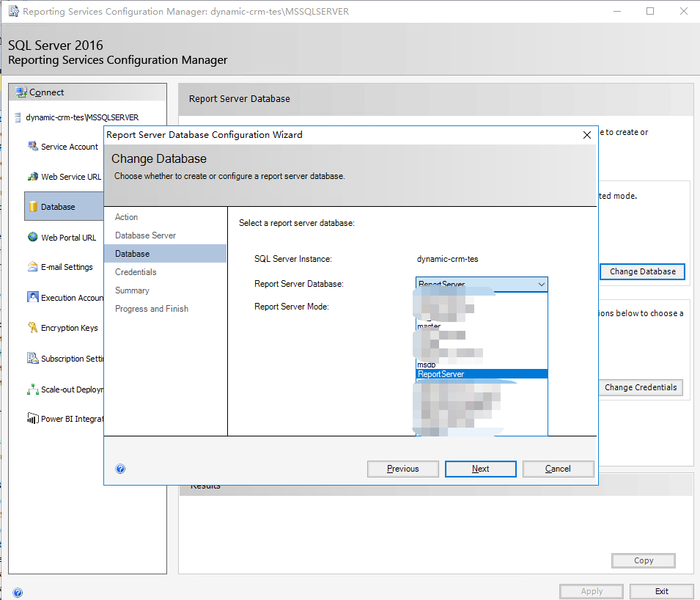Viewport: 700px width, 600px height.
Task: Go to the Summary wizard step
Action: (x=132, y=290)
